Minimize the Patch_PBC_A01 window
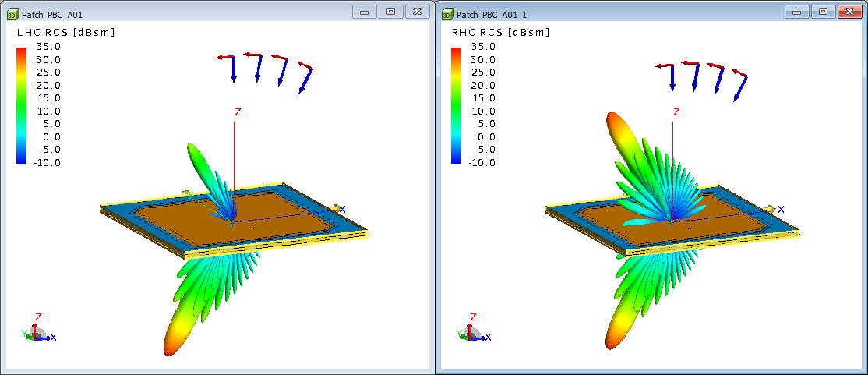 [x=364, y=12]
